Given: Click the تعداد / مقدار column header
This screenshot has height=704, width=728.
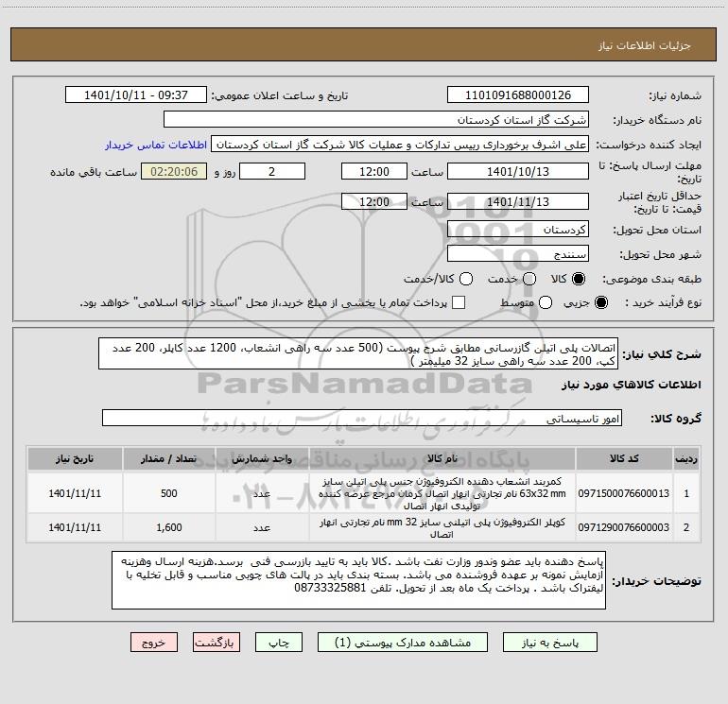Looking at the screenshot, I should tap(169, 458).
